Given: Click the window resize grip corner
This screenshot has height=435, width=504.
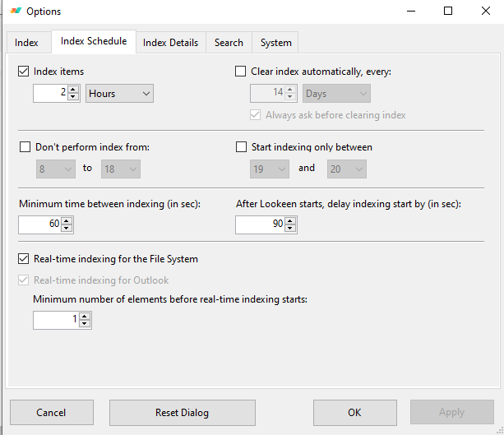Looking at the screenshot, I should (x=500, y=431).
